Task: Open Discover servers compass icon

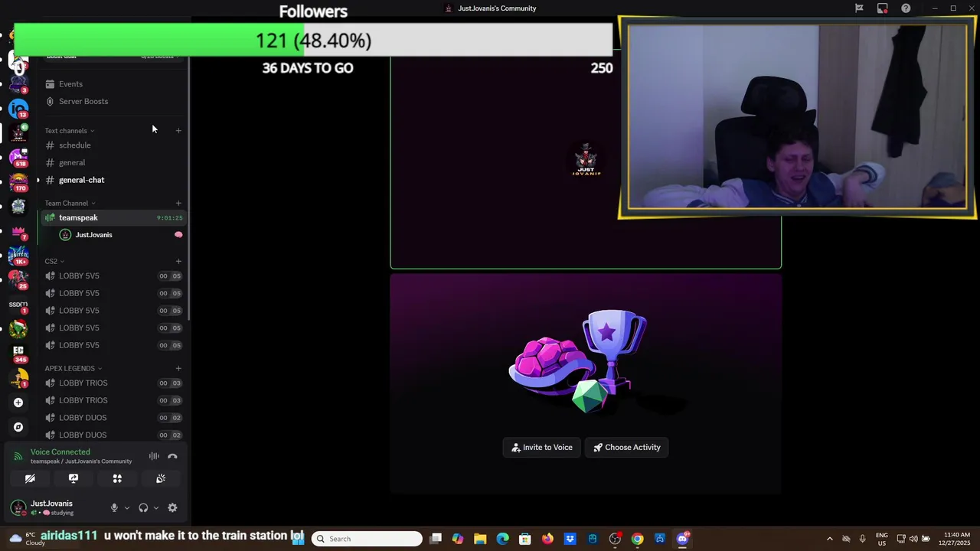Action: coord(18,427)
